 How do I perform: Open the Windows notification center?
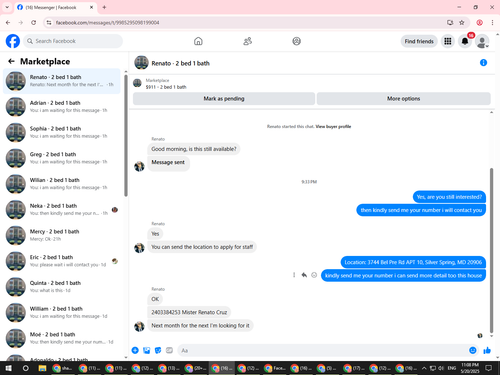(x=488, y=368)
